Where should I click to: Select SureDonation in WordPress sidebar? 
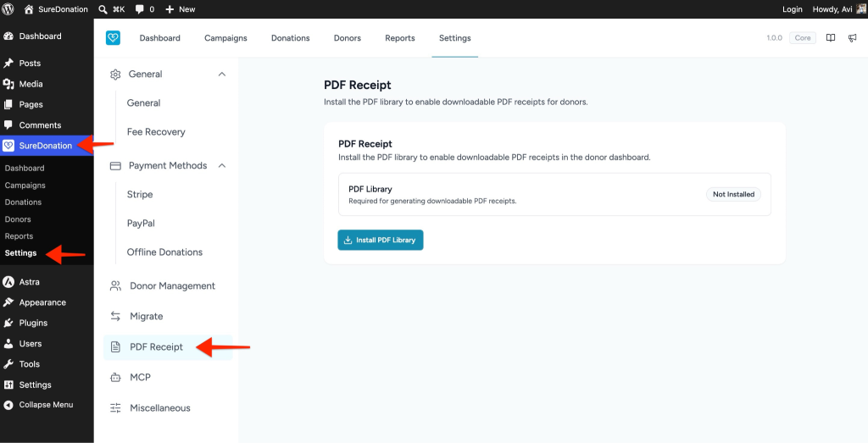coord(47,146)
